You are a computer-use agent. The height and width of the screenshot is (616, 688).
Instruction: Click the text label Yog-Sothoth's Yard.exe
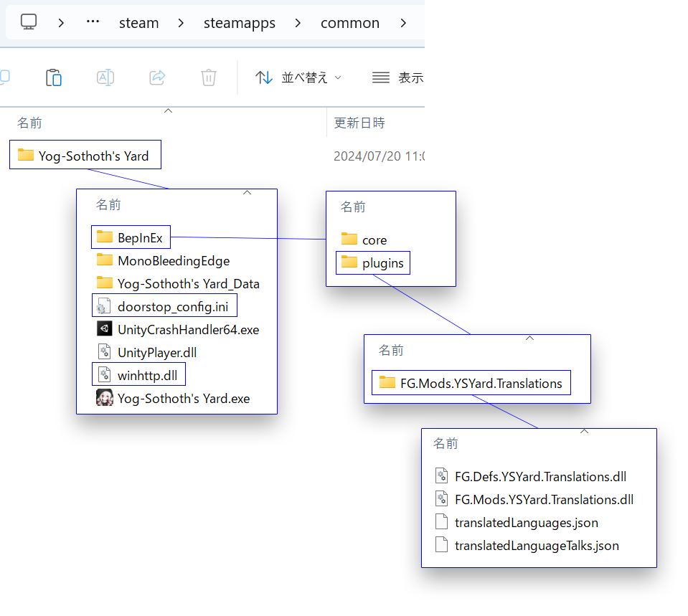184,399
